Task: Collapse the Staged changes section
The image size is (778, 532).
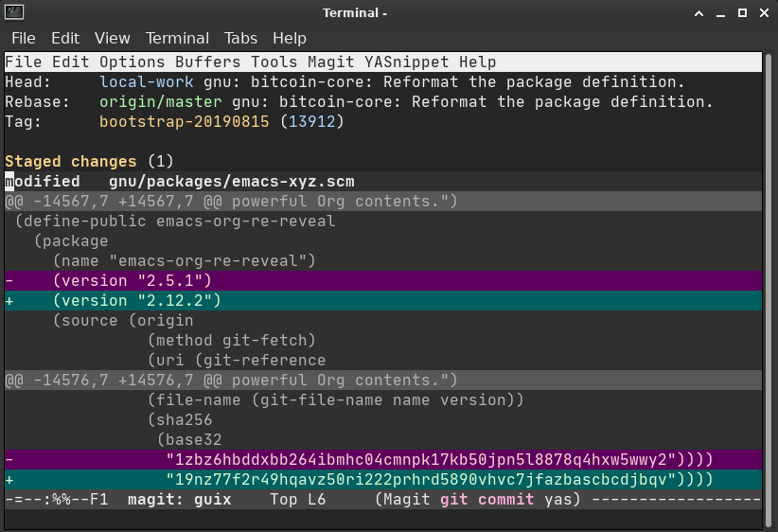Action: coord(70,161)
